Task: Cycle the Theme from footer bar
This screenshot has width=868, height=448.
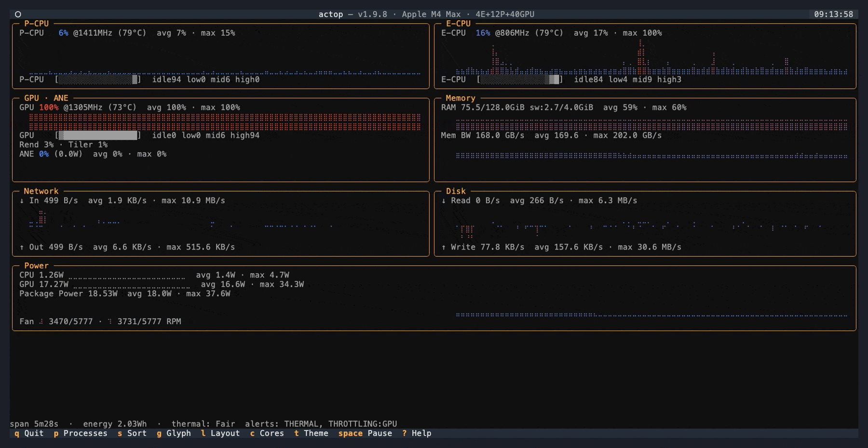Action: pos(311,434)
